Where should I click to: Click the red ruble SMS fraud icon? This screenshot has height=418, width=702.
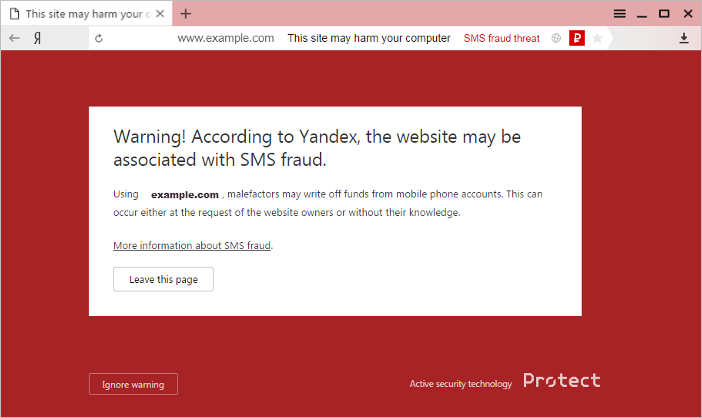click(x=577, y=38)
